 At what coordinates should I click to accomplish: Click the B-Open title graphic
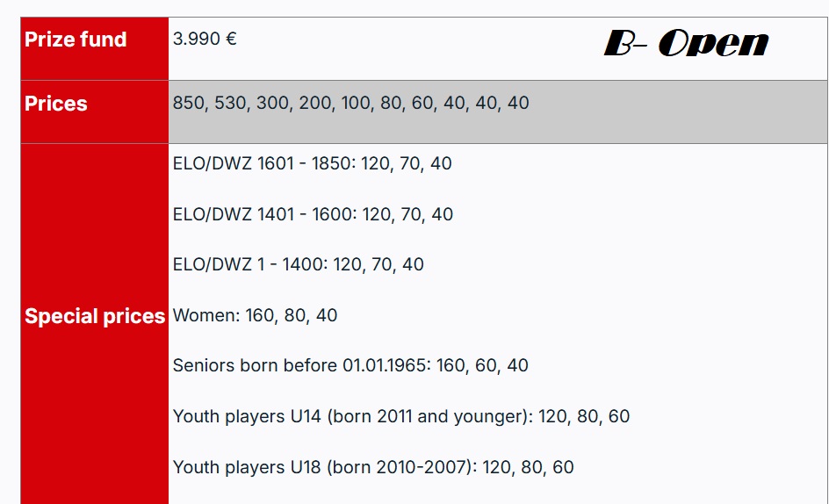(x=686, y=43)
